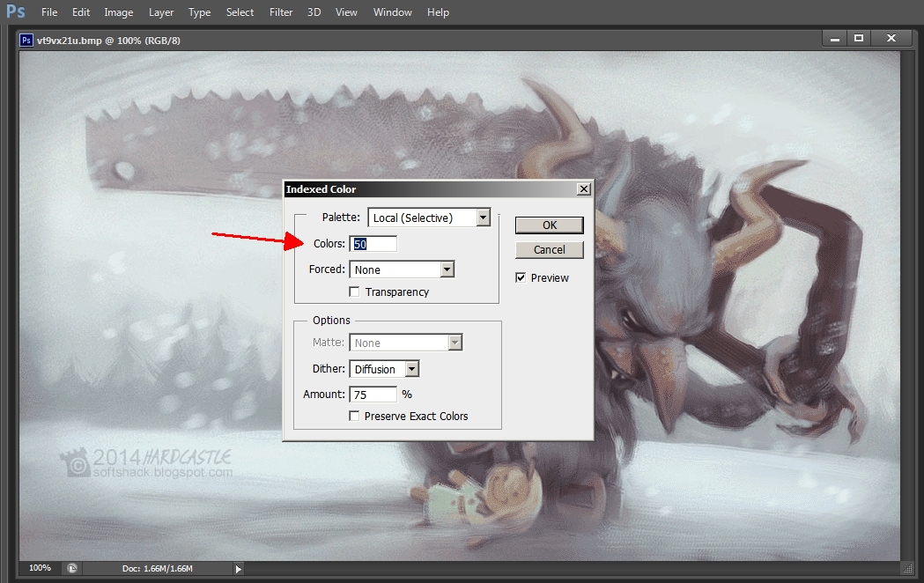Open the Help menu
This screenshot has width=924, height=583.
coord(438,11)
